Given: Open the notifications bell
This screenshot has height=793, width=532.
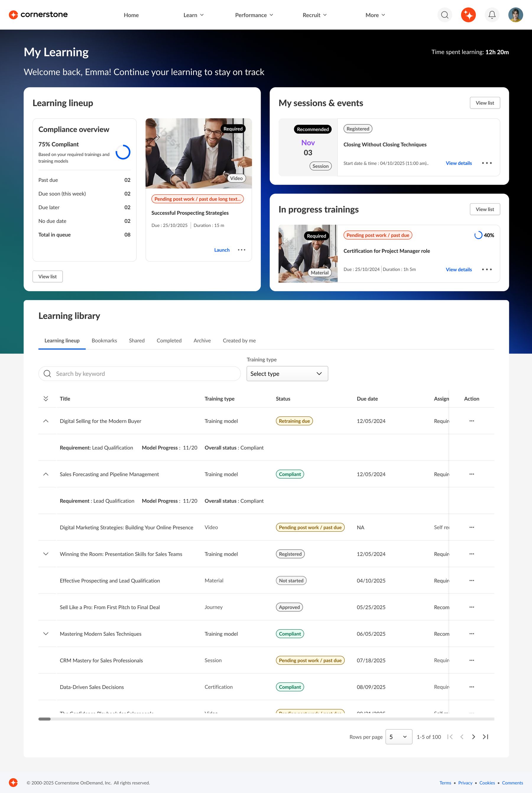Looking at the screenshot, I should (492, 15).
